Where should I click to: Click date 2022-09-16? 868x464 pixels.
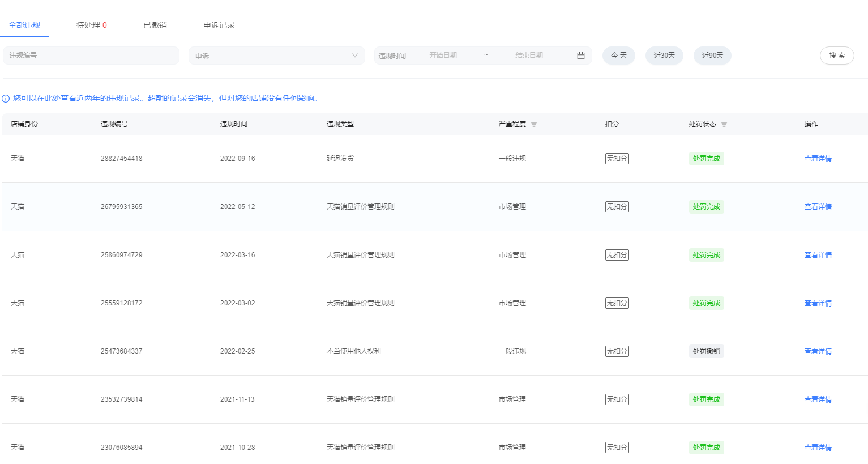pos(238,159)
